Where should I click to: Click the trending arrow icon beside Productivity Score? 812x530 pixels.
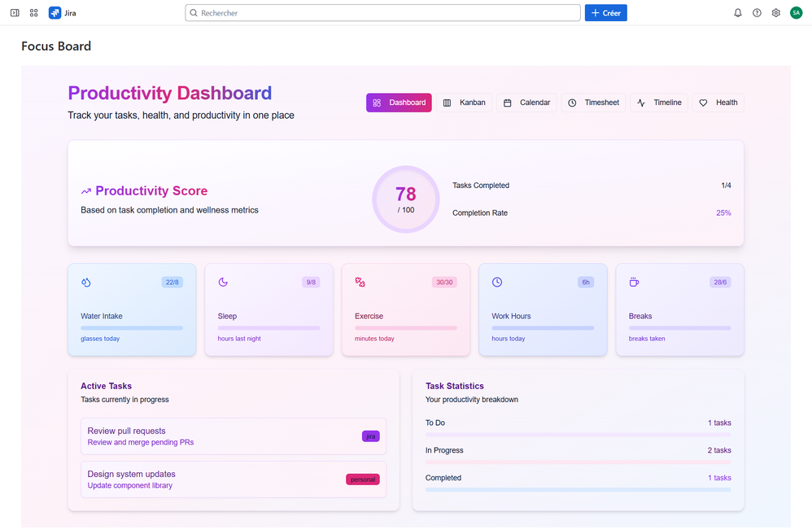pyautogui.click(x=85, y=190)
